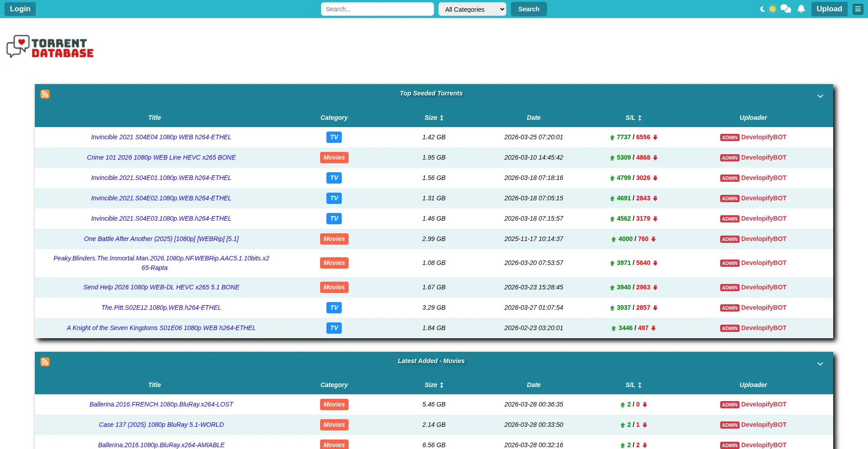Open Ballerina.2016.FRENCH torrent link

click(x=161, y=404)
